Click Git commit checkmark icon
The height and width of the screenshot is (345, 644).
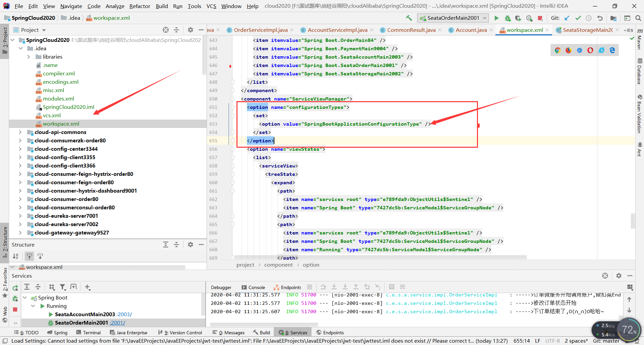(x=578, y=18)
